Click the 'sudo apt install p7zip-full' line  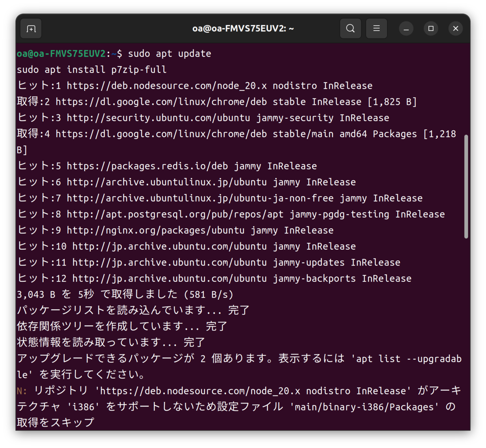[92, 70]
